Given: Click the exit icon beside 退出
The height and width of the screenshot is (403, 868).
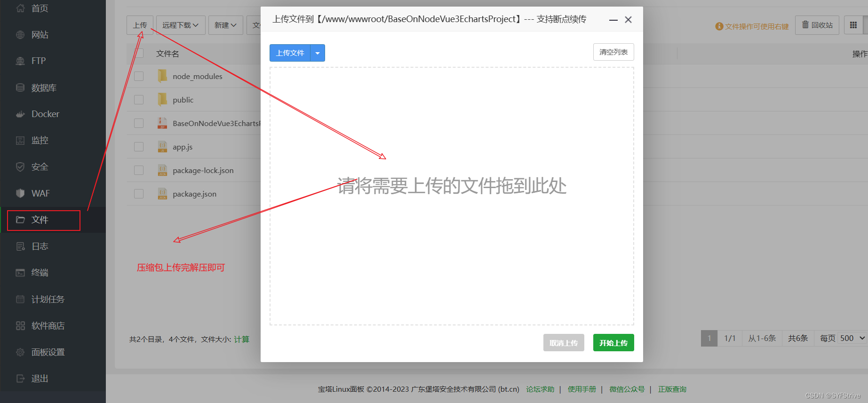Looking at the screenshot, I should (20, 379).
